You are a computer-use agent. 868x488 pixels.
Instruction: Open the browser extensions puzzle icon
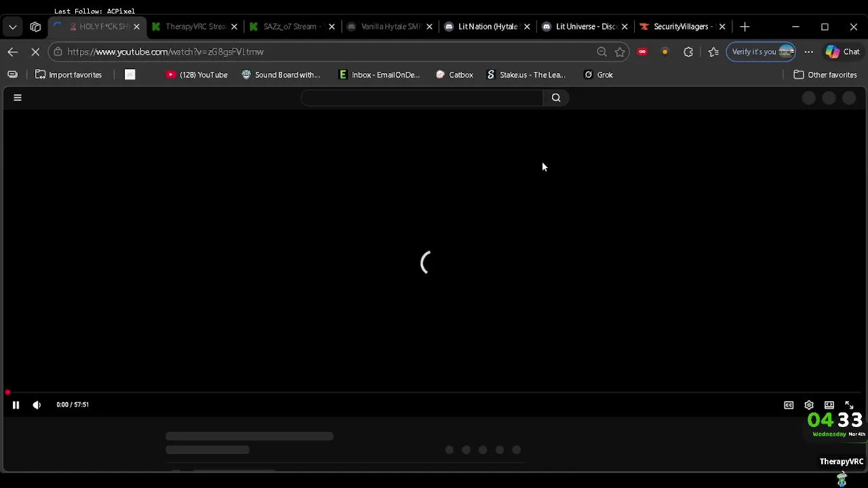(x=688, y=52)
